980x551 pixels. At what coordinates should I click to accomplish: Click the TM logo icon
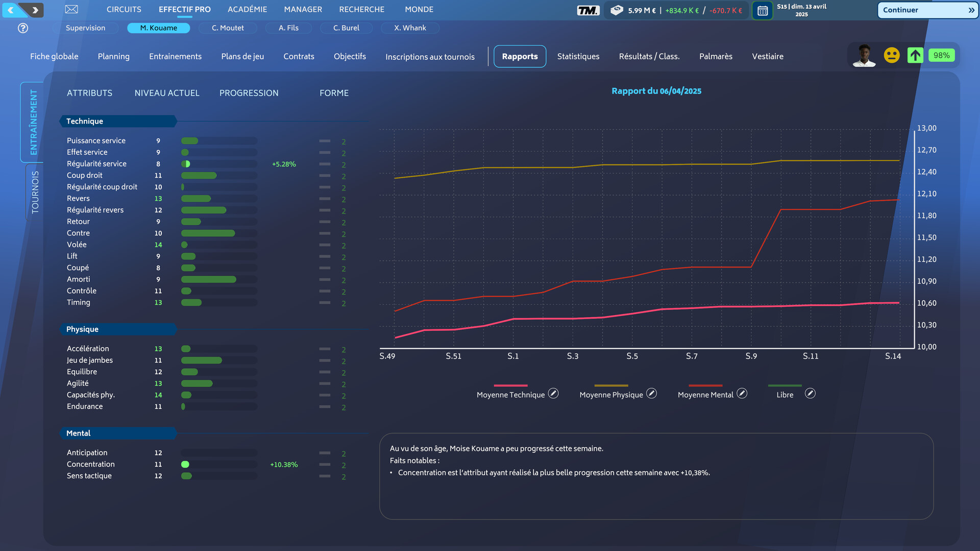click(x=587, y=10)
